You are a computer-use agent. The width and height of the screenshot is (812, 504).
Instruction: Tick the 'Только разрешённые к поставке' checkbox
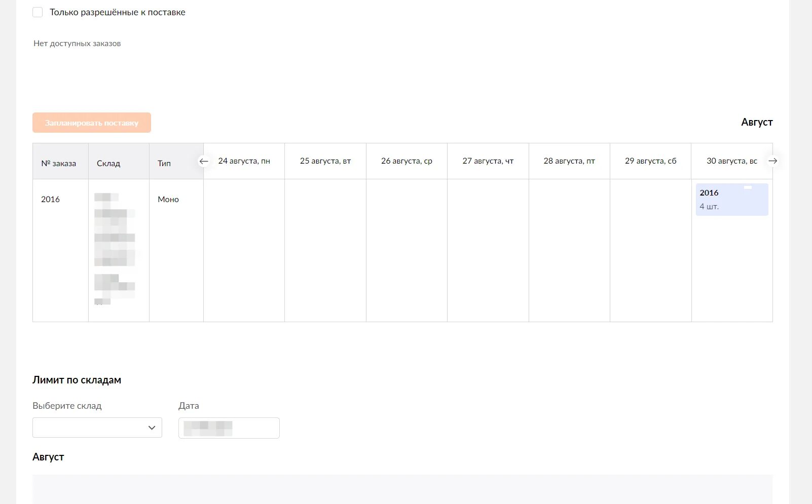click(38, 12)
